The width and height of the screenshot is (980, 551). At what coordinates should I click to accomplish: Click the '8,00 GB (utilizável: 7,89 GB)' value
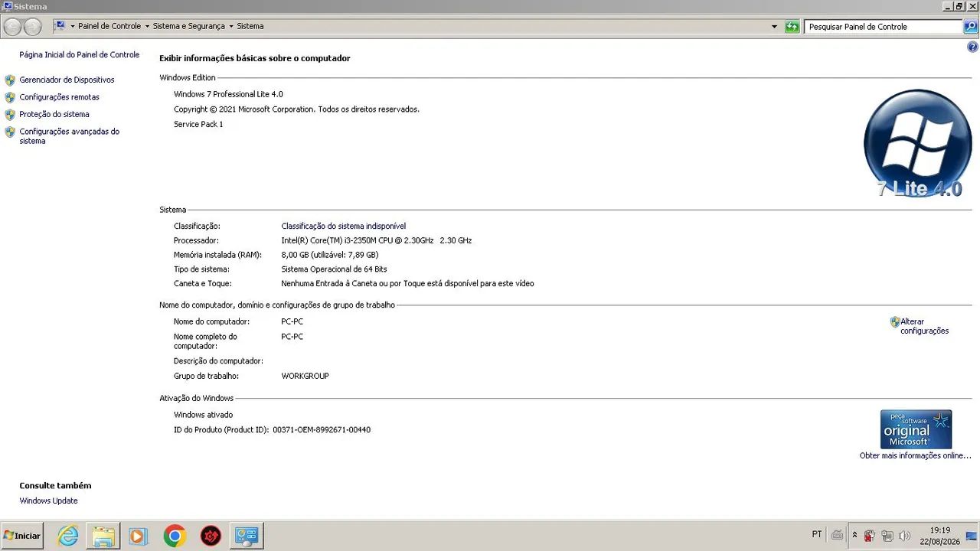coord(329,256)
